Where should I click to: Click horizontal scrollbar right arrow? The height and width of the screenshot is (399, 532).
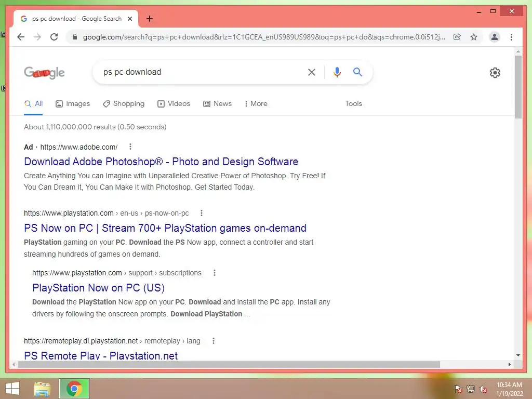coord(509,364)
